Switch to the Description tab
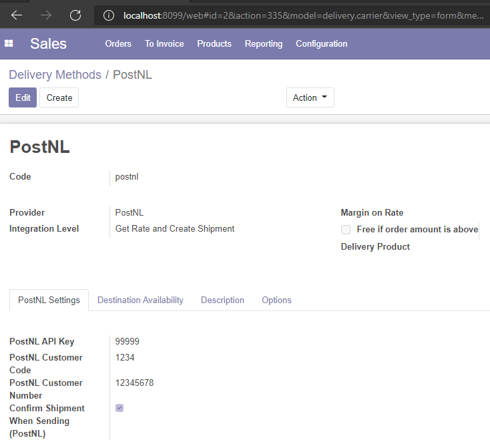The image size is (490, 448). pyautogui.click(x=222, y=300)
